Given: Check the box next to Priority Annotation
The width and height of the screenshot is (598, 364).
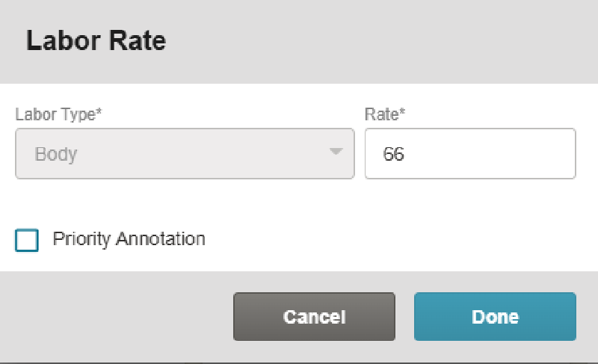Looking at the screenshot, I should coord(27,240).
